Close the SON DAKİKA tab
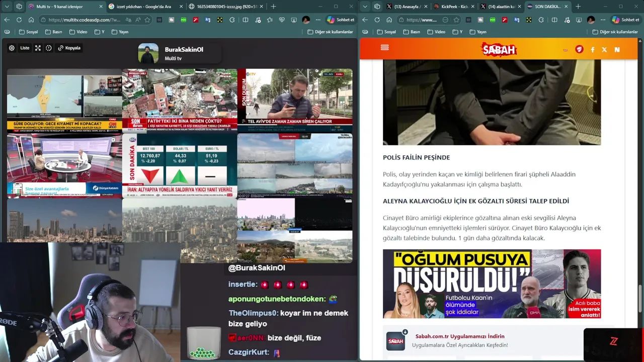This screenshot has height=362, width=644. tap(566, 7)
